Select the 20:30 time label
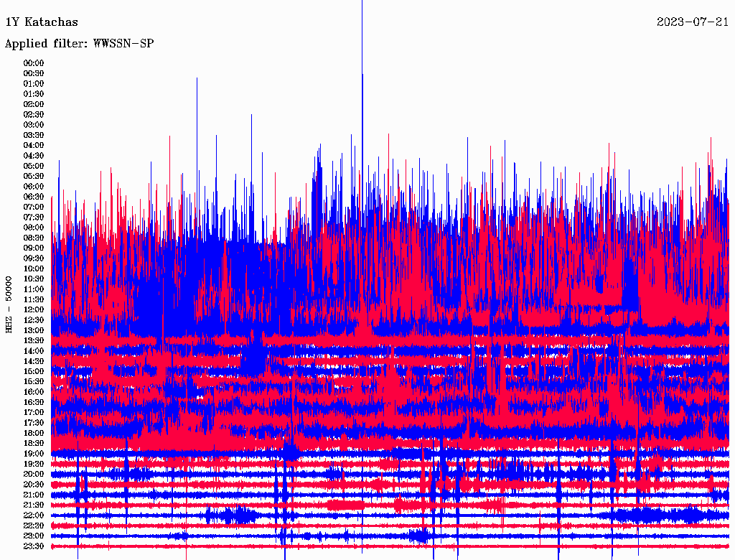This screenshot has height=560, width=735. [34, 485]
